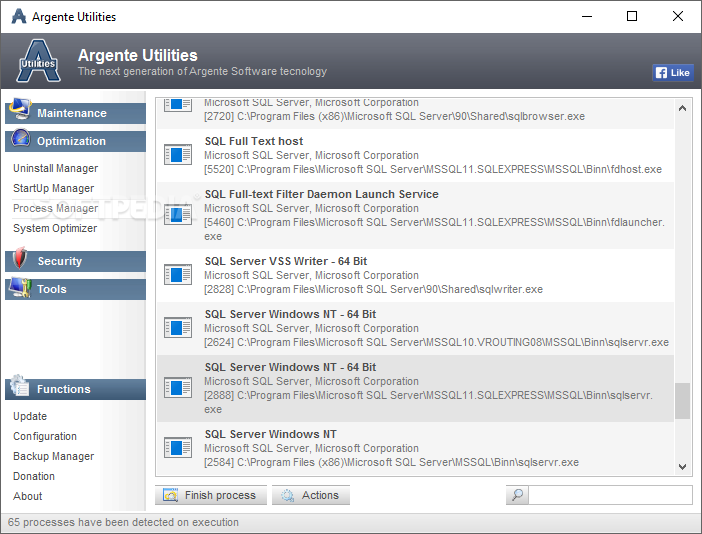Viewport: 702px width, 534px height.
Task: Select the SQL Full Text host process
Action: point(415,155)
